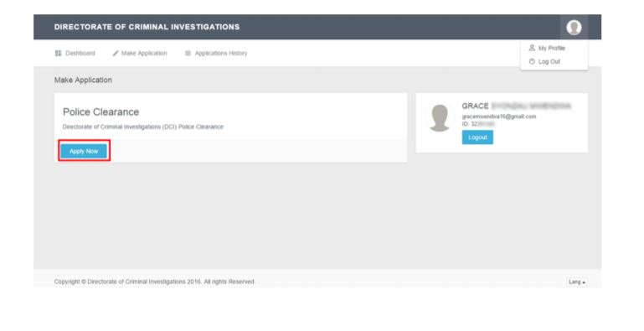This screenshot has height=331, width=644.
Task: Click the Applications History list icon
Action: [188, 54]
